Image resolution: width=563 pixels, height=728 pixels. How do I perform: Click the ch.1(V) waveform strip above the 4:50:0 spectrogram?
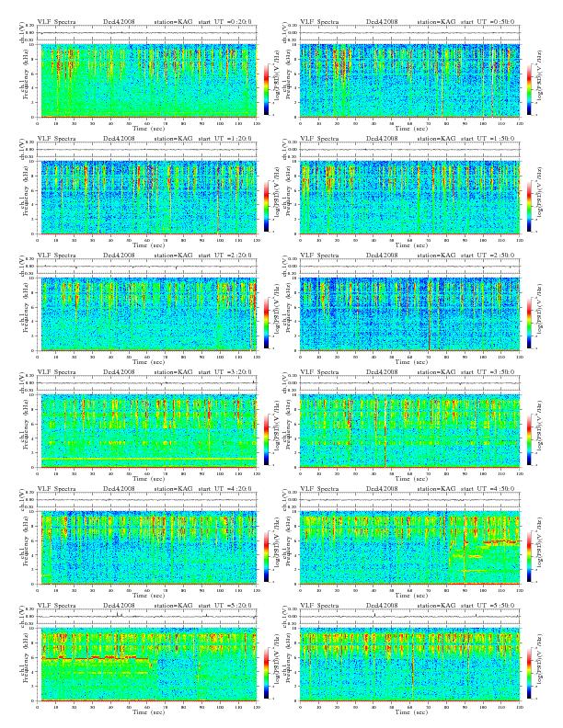tap(409, 500)
